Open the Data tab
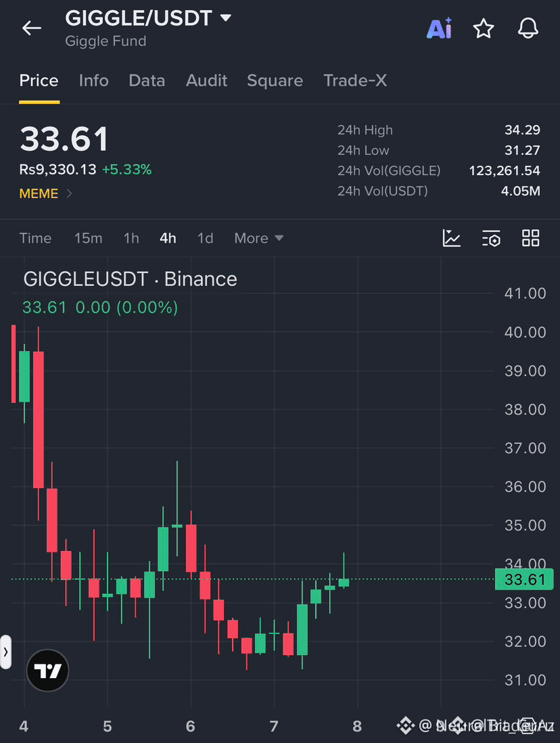This screenshot has width=560, height=743. tap(147, 80)
